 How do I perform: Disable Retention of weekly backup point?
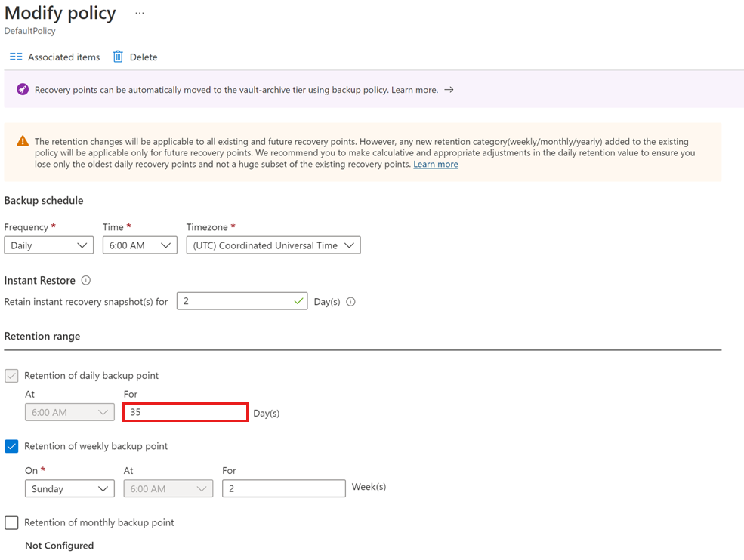[11, 446]
